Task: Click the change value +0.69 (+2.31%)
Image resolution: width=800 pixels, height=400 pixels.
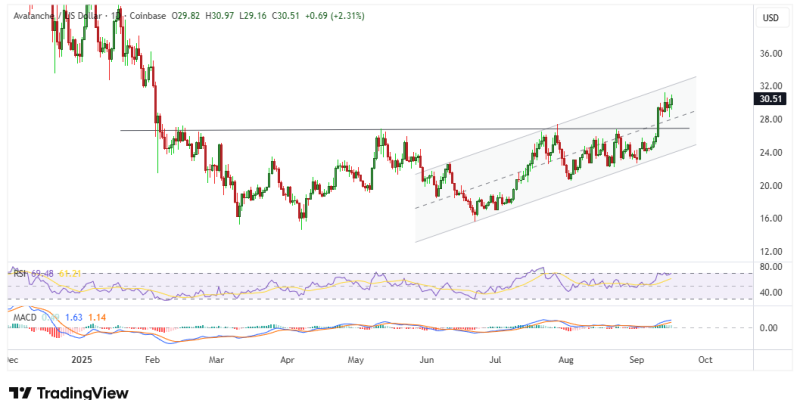Action: (335, 16)
